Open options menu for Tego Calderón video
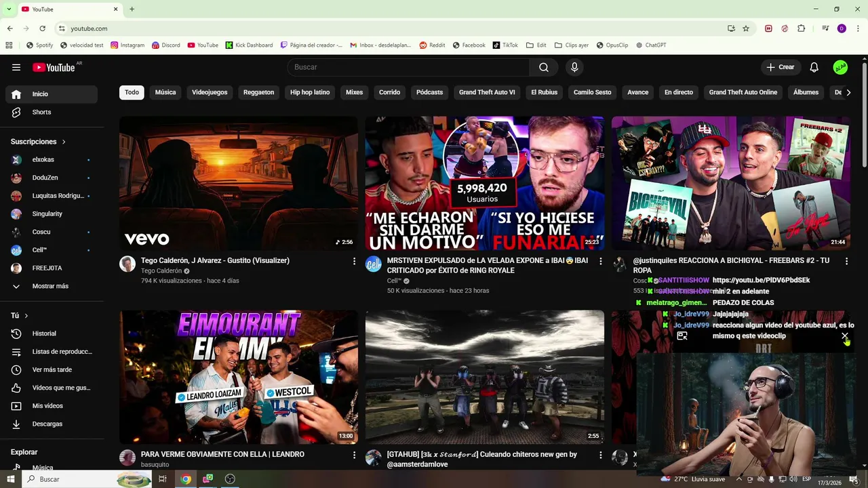The width and height of the screenshot is (868, 488). (x=354, y=261)
